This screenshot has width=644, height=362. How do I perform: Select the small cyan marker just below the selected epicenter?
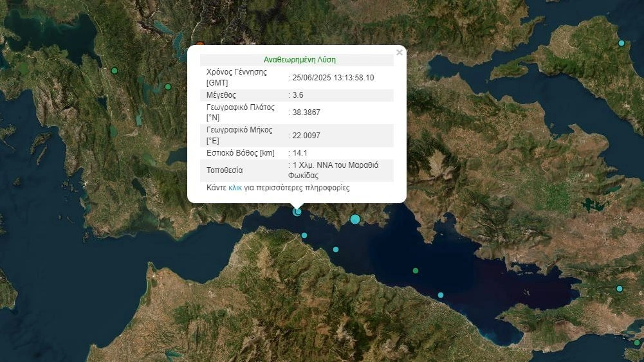click(304, 235)
